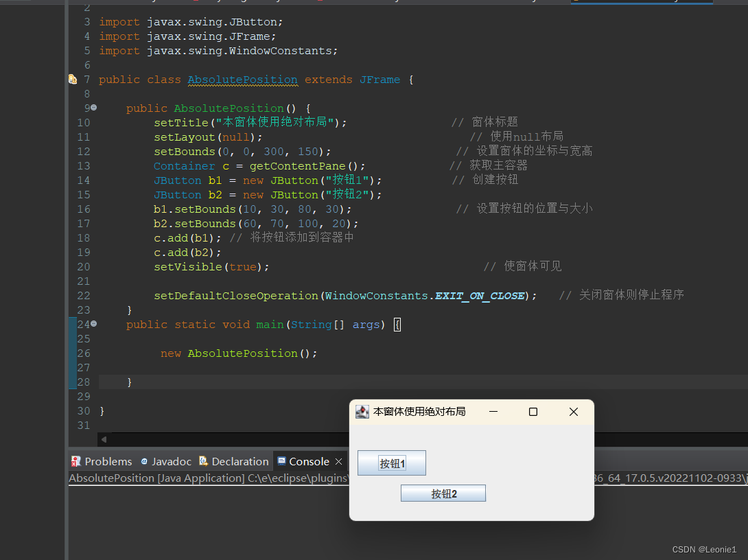Click the Console view icon
Image resolution: width=748 pixels, height=560 pixels.
click(283, 461)
